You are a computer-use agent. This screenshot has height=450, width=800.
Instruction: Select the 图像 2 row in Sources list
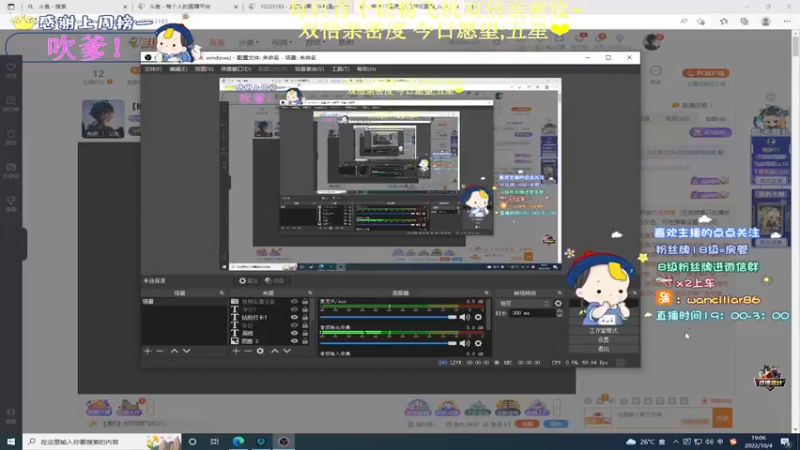(269, 341)
